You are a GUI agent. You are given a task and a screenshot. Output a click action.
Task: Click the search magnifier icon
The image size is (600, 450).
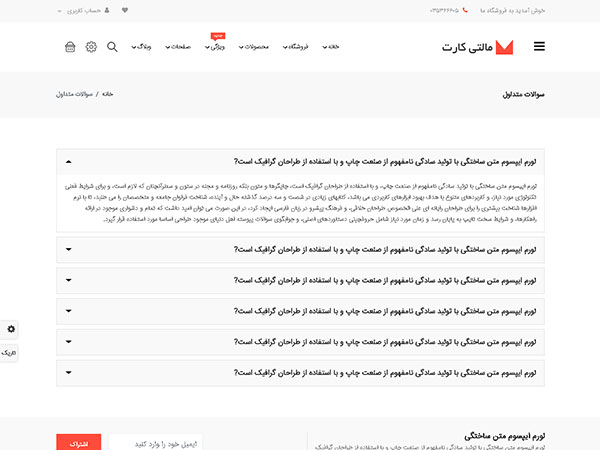[112, 47]
